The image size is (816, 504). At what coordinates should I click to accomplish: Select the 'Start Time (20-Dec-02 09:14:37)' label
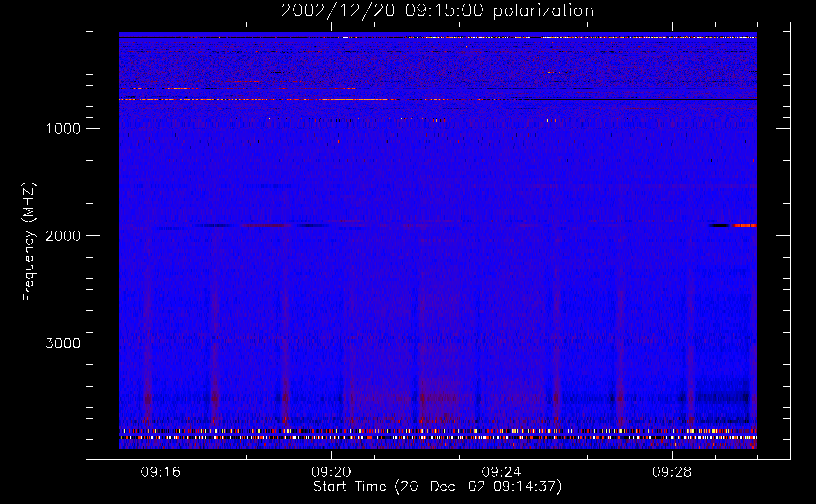[x=437, y=487]
